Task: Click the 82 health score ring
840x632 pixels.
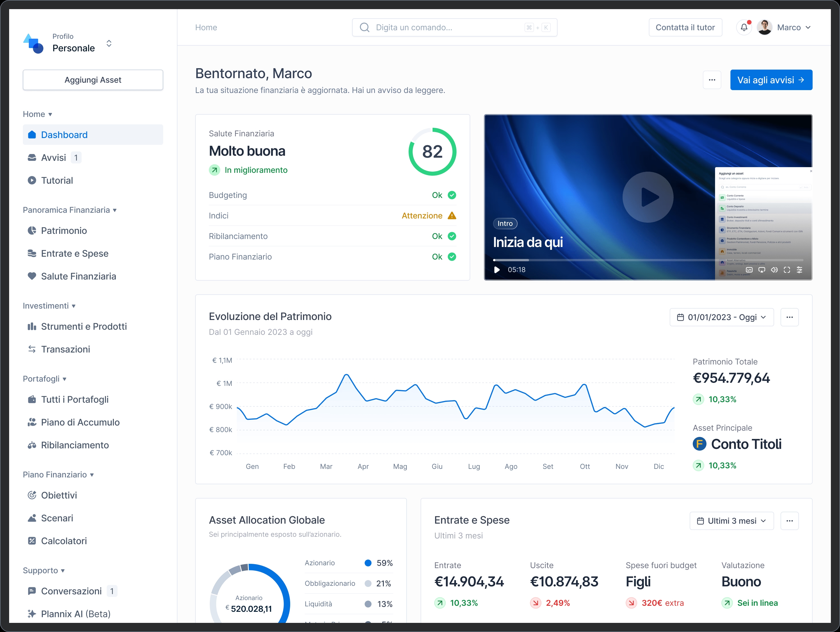Action: pyautogui.click(x=432, y=151)
